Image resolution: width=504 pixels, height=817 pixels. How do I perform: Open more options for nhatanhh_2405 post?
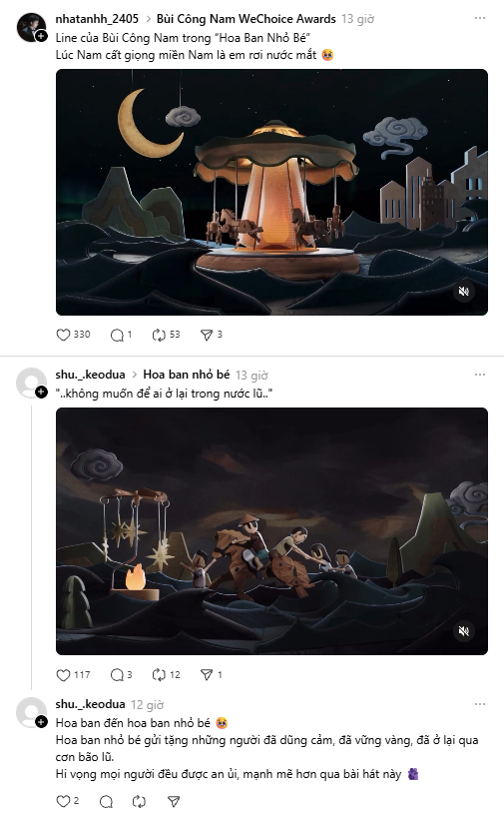[479, 18]
